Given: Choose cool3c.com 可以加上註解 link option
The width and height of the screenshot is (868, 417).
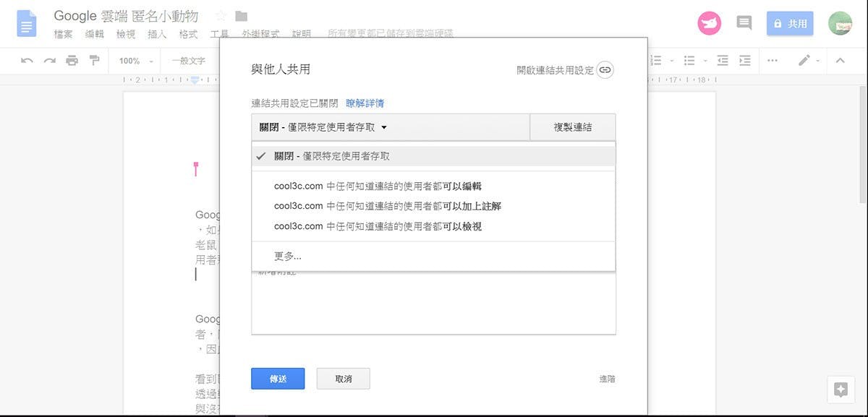Looking at the screenshot, I should (x=433, y=206).
